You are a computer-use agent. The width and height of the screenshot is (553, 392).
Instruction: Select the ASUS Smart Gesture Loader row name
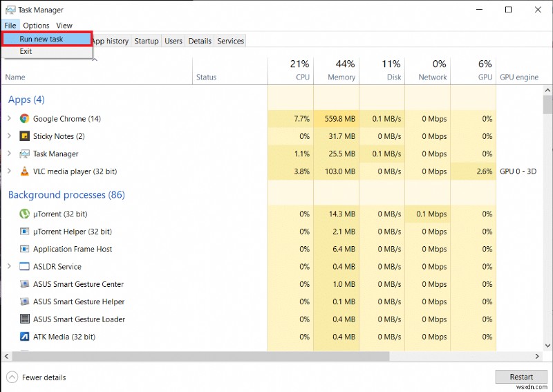79,319
